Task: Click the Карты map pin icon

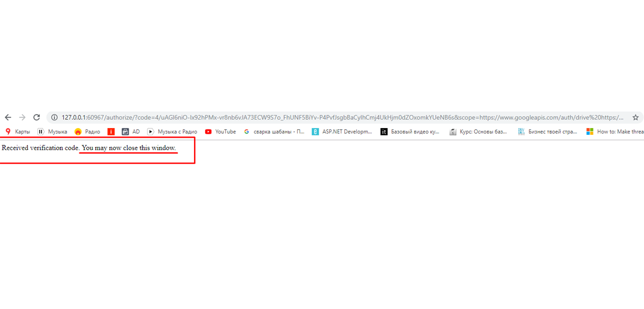Action: [x=8, y=132]
